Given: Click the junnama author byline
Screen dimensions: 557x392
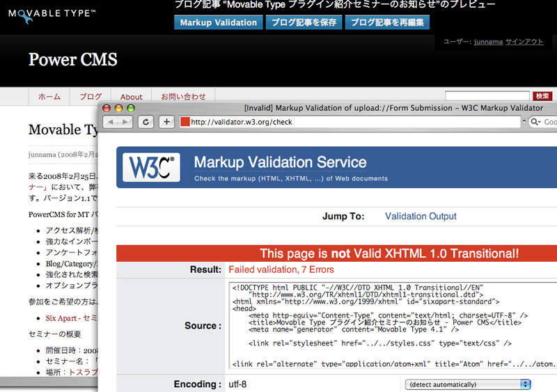Looking at the screenshot, I should pyautogui.click(x=42, y=155).
